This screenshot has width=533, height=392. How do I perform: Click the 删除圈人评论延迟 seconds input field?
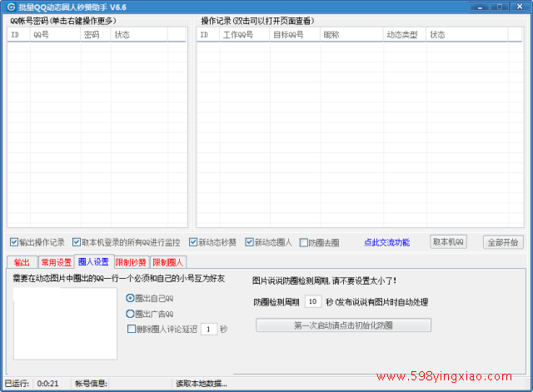209,329
